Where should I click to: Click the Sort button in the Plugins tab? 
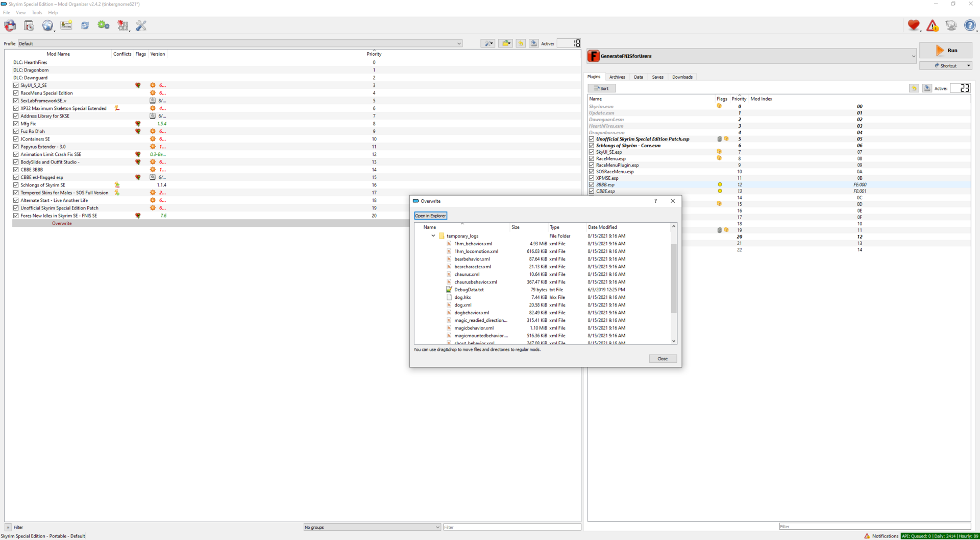[602, 88]
